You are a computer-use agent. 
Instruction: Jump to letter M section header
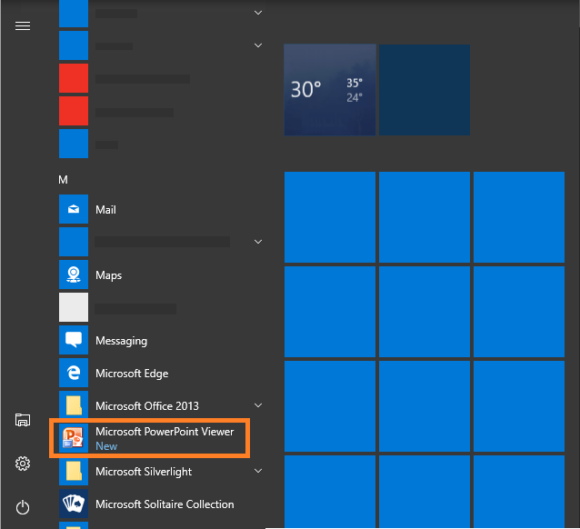pyautogui.click(x=63, y=180)
